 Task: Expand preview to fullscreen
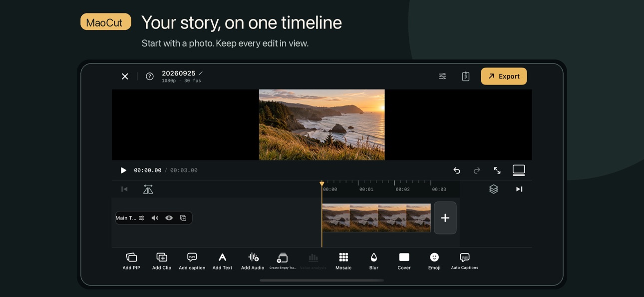tap(497, 170)
